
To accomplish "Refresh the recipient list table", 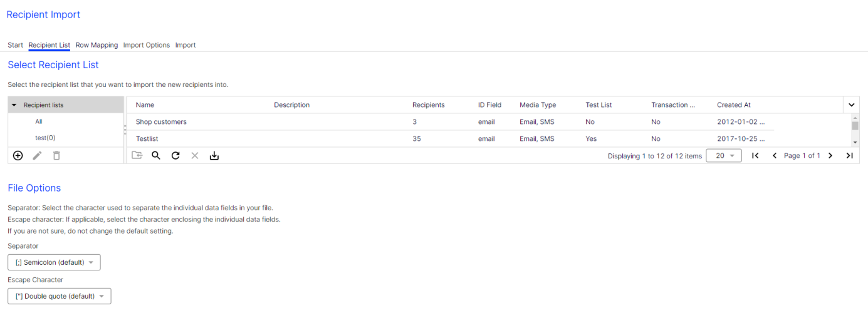I will tap(175, 156).
